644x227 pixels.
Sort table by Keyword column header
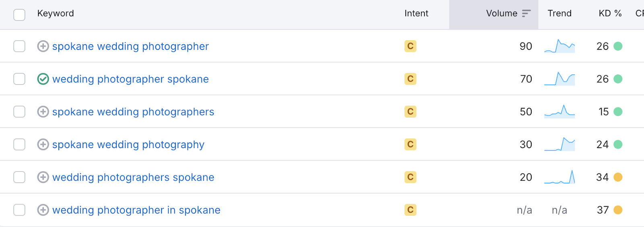pyautogui.click(x=56, y=14)
